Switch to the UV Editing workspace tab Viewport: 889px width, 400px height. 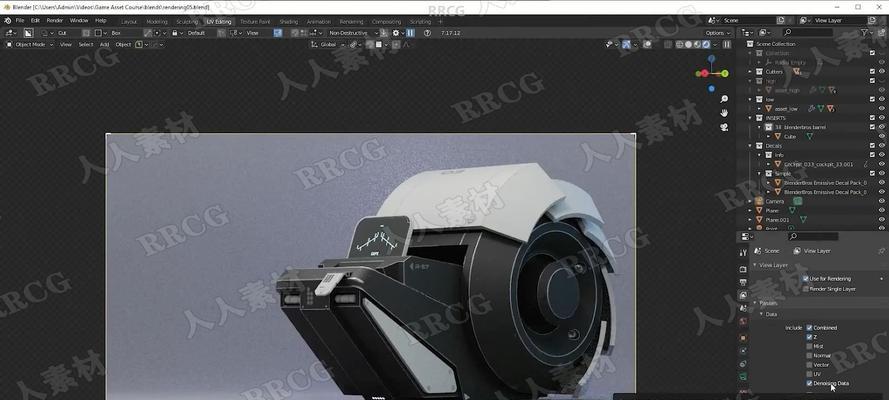click(x=219, y=22)
